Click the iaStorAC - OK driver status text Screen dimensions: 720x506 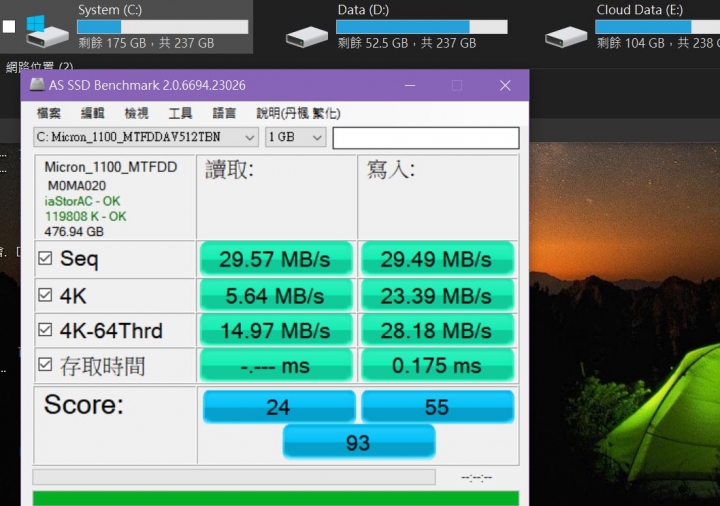point(82,201)
